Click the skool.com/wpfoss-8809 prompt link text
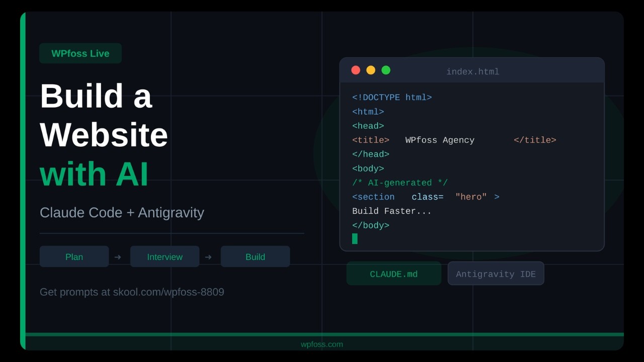The image size is (644, 362). tap(169, 292)
